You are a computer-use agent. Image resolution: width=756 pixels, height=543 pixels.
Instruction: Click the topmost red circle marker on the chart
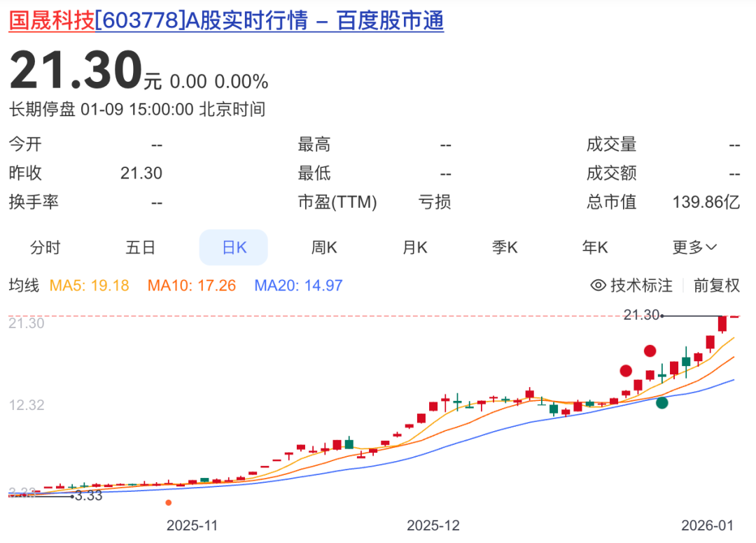click(650, 351)
